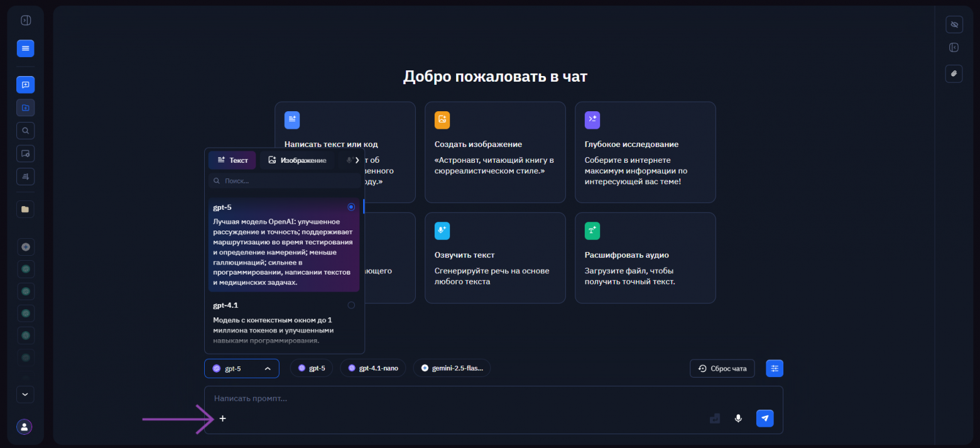Select the gpt-4.1 model radio button
Screen dimensions: 980x448
351,305
